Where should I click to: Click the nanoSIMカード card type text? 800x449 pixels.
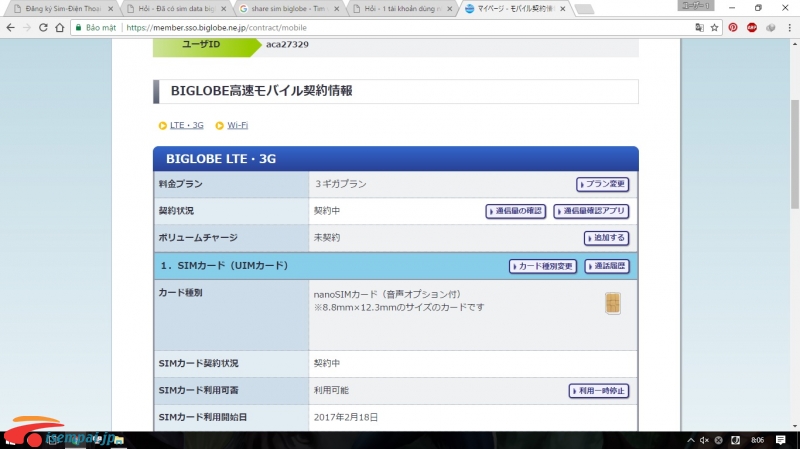point(387,294)
